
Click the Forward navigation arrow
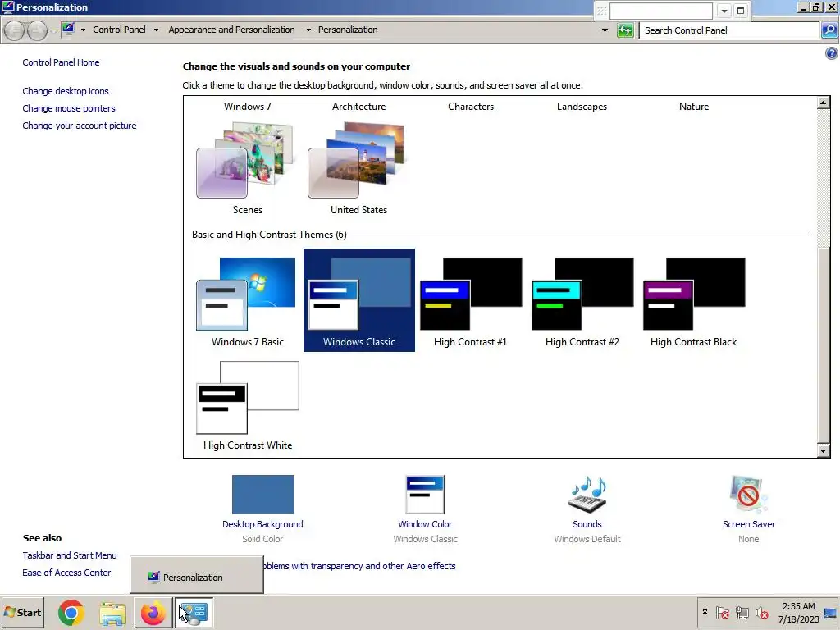click(x=37, y=30)
